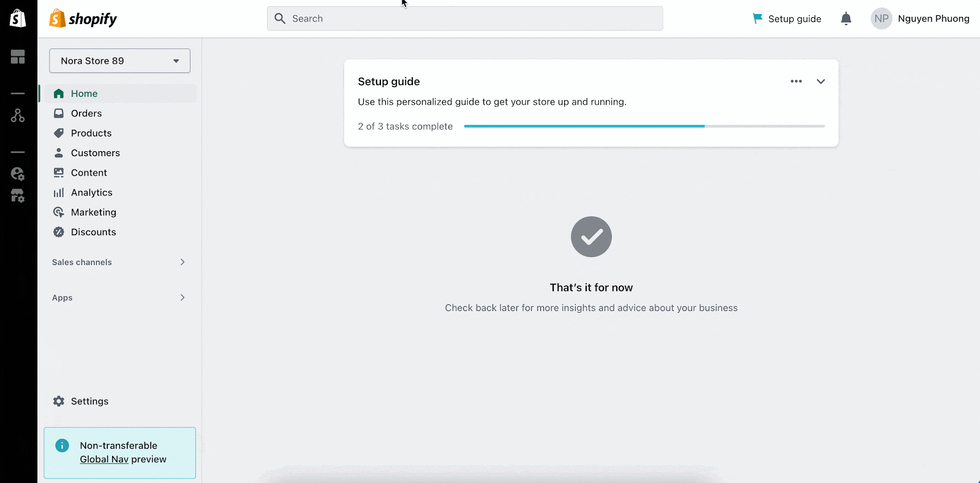The image size is (980, 483).
Task: Open the store settings icon in the black sidebar
Action: [18, 196]
